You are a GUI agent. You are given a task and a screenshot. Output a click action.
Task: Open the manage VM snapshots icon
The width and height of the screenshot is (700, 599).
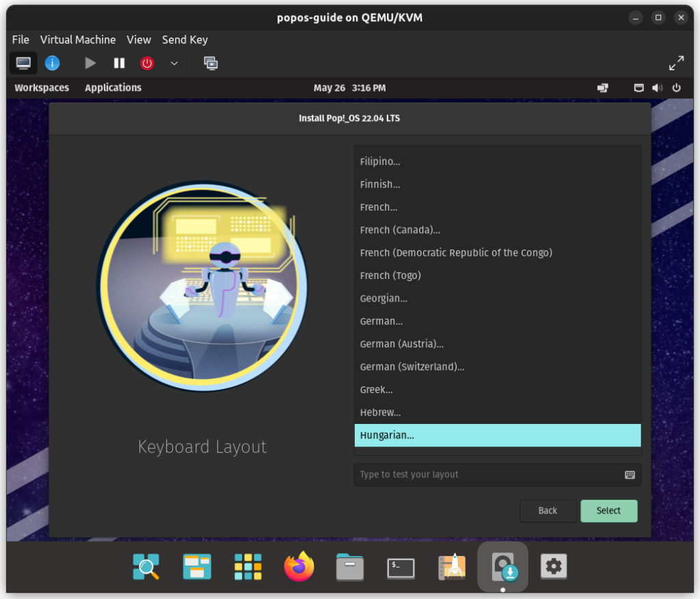(x=211, y=63)
